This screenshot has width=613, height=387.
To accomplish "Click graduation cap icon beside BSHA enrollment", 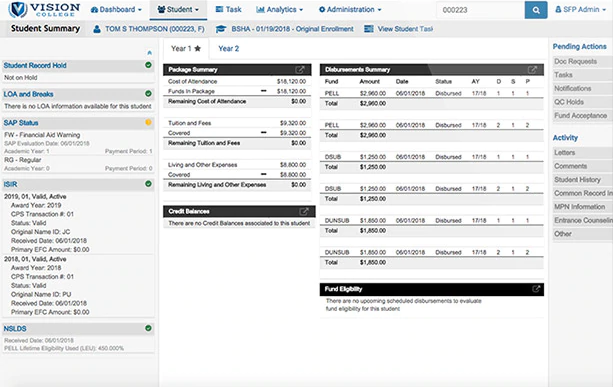I will pos(221,29).
